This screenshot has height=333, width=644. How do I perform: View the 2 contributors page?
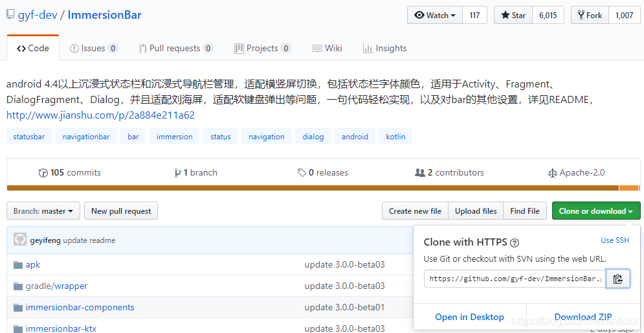450,173
